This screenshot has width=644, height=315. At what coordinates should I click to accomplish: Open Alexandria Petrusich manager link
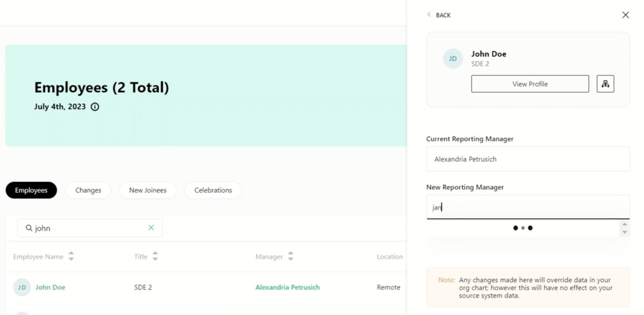tap(287, 287)
